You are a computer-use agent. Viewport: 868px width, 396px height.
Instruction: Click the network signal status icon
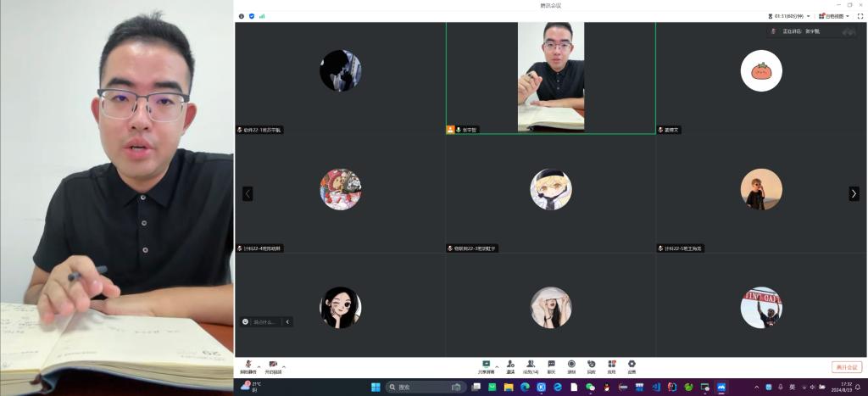coord(262,16)
